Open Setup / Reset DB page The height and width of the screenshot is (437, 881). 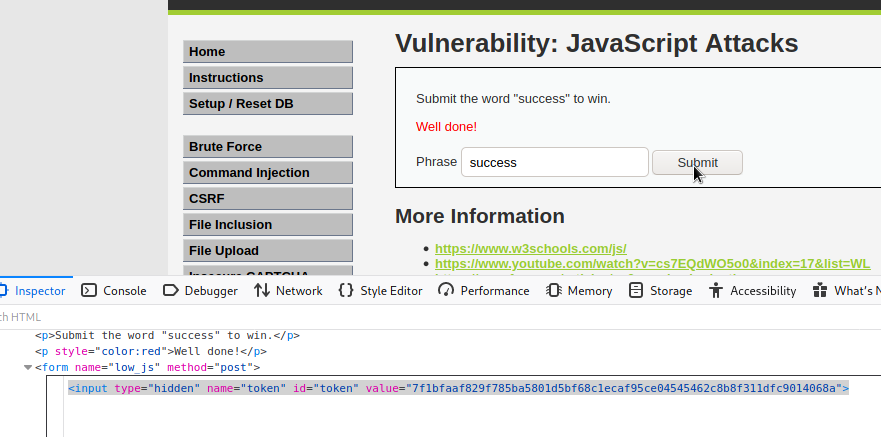pyautogui.click(x=267, y=104)
